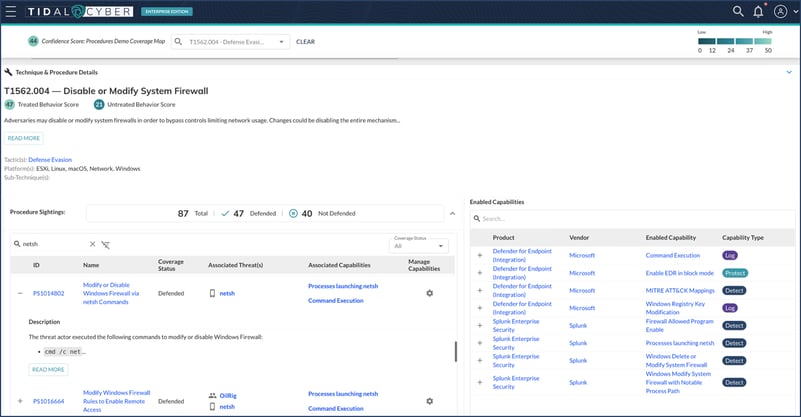Click the darkest low-score legend swatch
801x417 pixels.
pos(706,41)
